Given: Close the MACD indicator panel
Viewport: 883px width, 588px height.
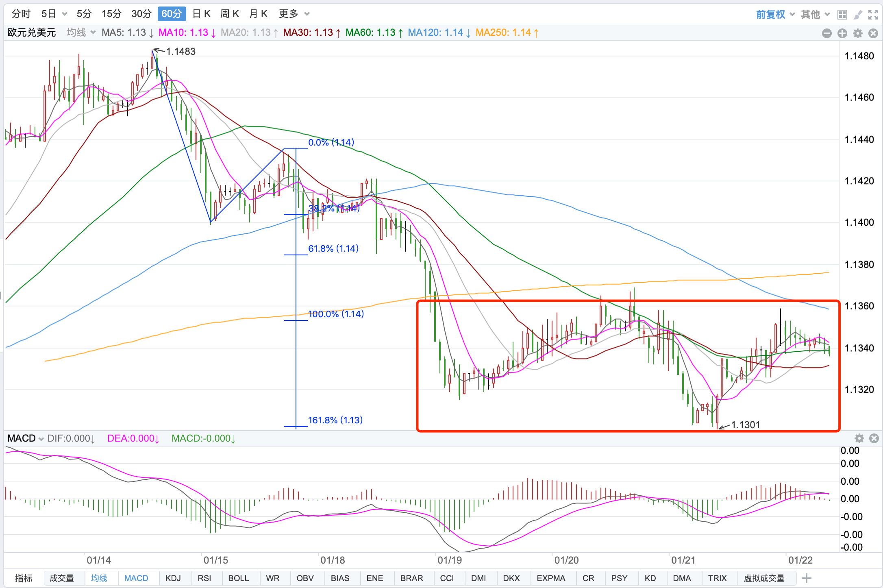Looking at the screenshot, I should [x=874, y=438].
